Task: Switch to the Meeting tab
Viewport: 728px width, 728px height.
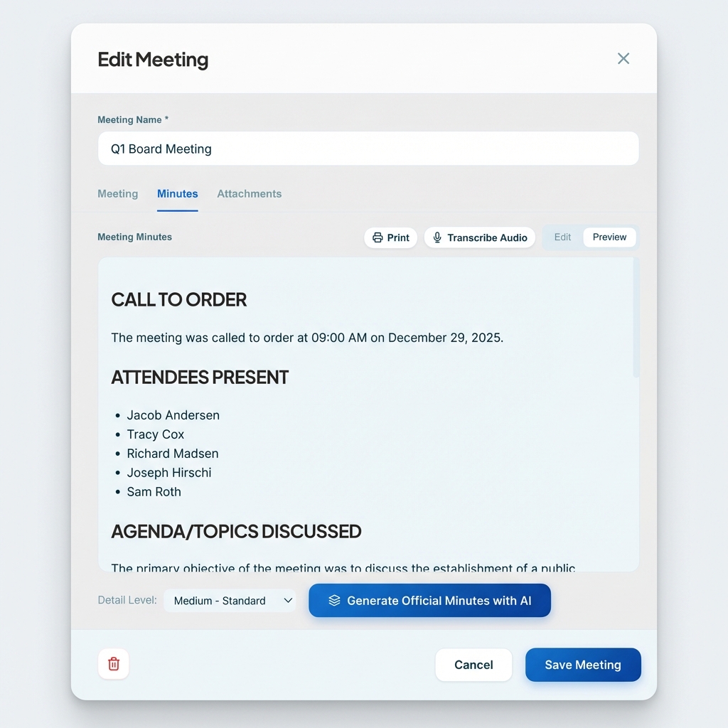Action: point(117,193)
